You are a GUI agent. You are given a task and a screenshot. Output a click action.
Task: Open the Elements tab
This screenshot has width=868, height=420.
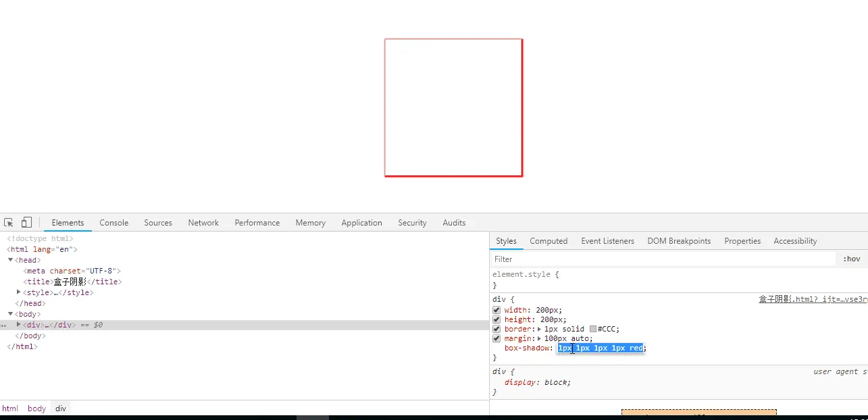pyautogui.click(x=68, y=223)
